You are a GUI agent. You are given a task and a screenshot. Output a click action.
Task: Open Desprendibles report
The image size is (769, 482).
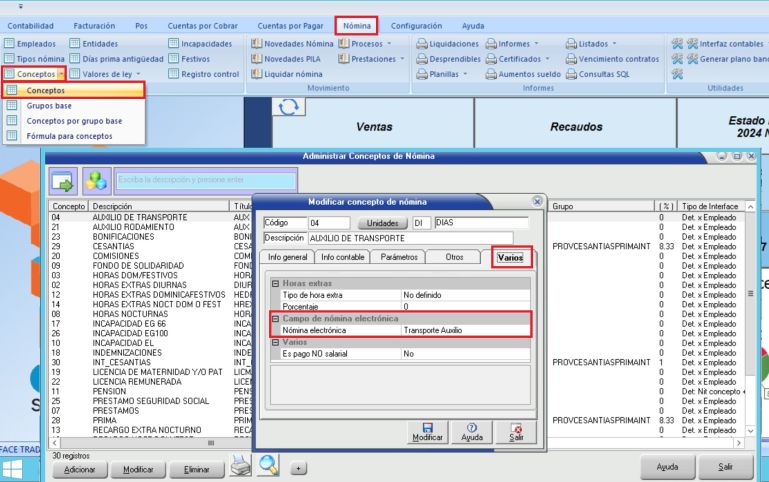click(x=448, y=59)
